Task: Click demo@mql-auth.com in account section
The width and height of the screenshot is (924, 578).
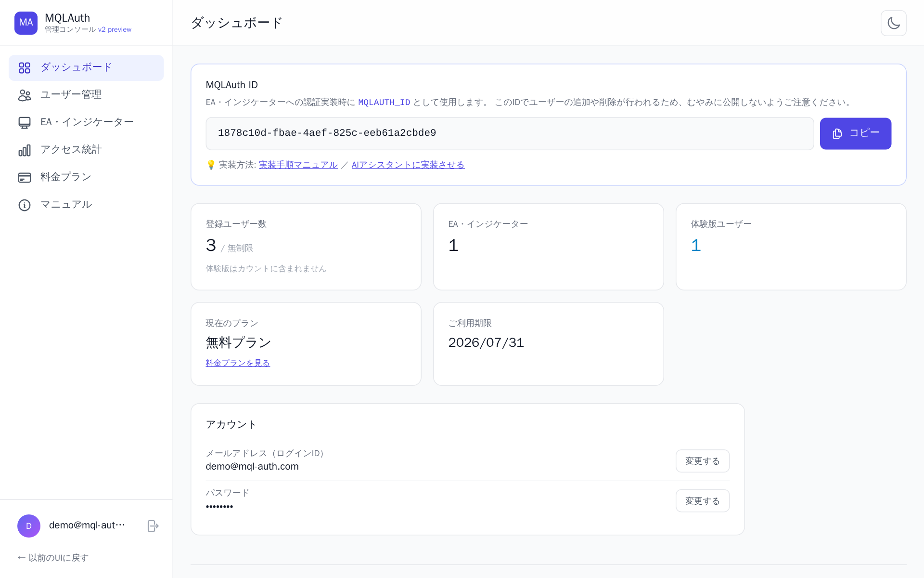Action: tap(252, 466)
